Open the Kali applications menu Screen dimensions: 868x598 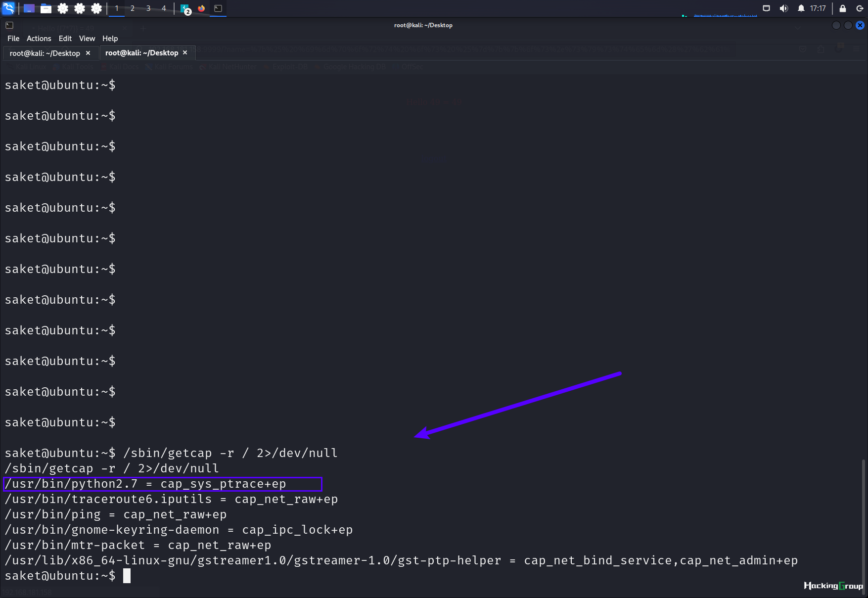pos(8,8)
